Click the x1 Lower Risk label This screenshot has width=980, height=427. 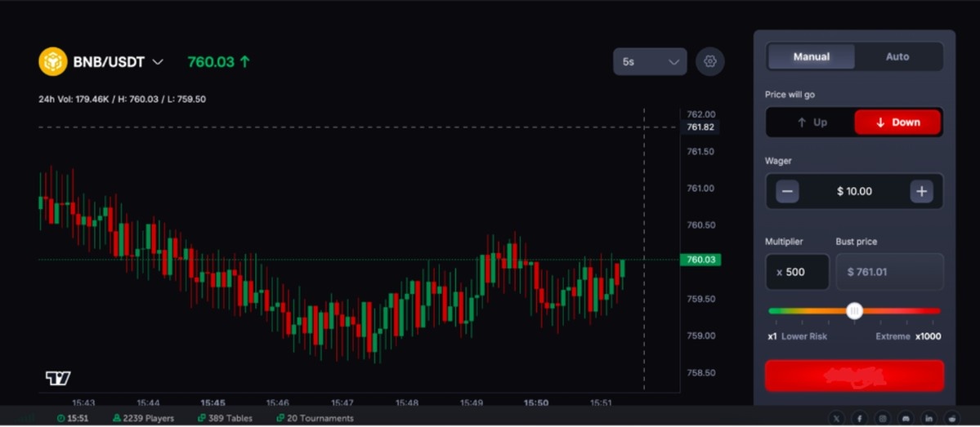798,336
